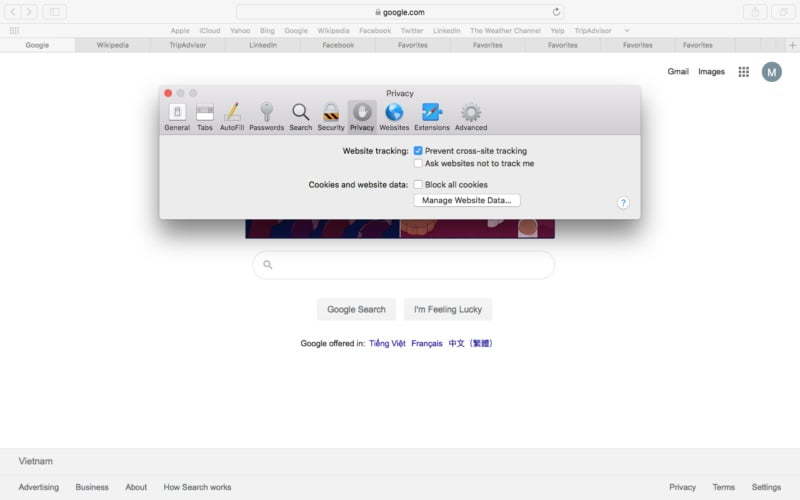This screenshot has height=500, width=800.
Task: Click the Google doodle image
Action: [400, 229]
